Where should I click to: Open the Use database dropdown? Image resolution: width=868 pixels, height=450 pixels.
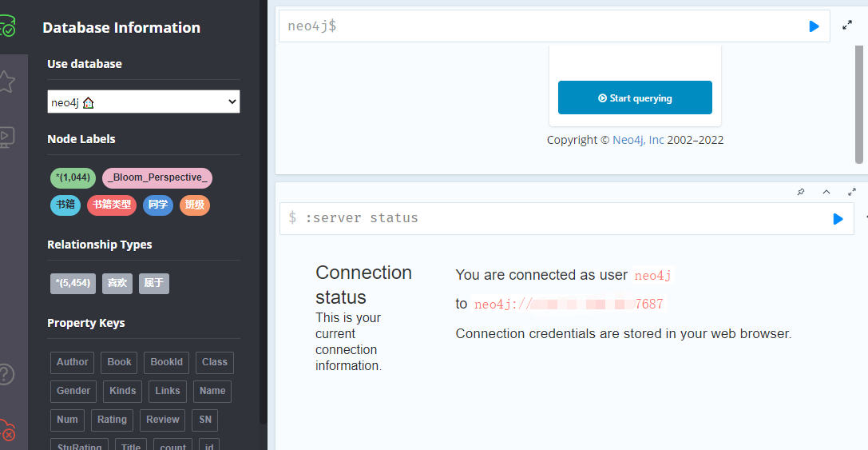pyautogui.click(x=144, y=102)
